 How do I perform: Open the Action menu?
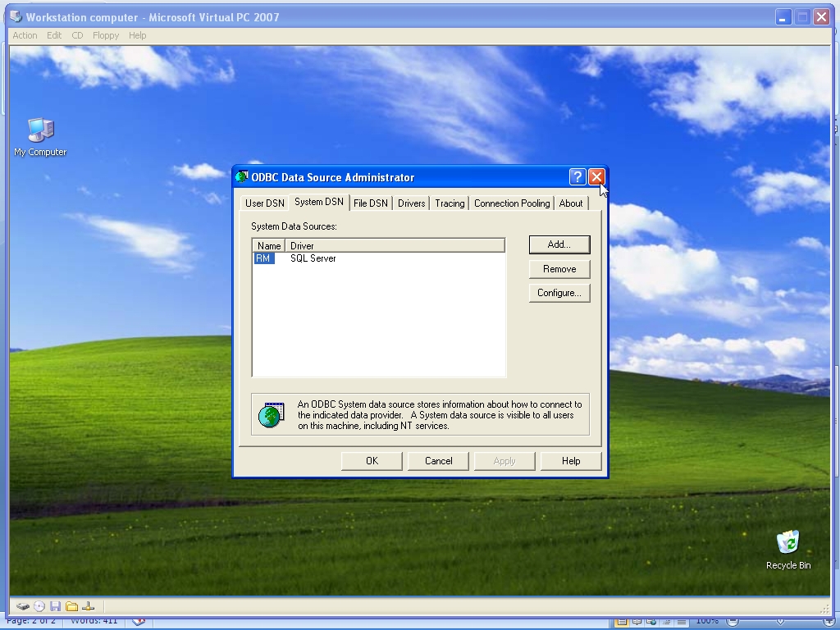coord(25,35)
